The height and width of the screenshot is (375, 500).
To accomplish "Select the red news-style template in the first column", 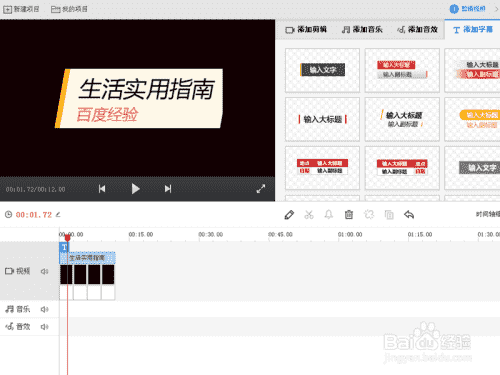I will (x=322, y=168).
